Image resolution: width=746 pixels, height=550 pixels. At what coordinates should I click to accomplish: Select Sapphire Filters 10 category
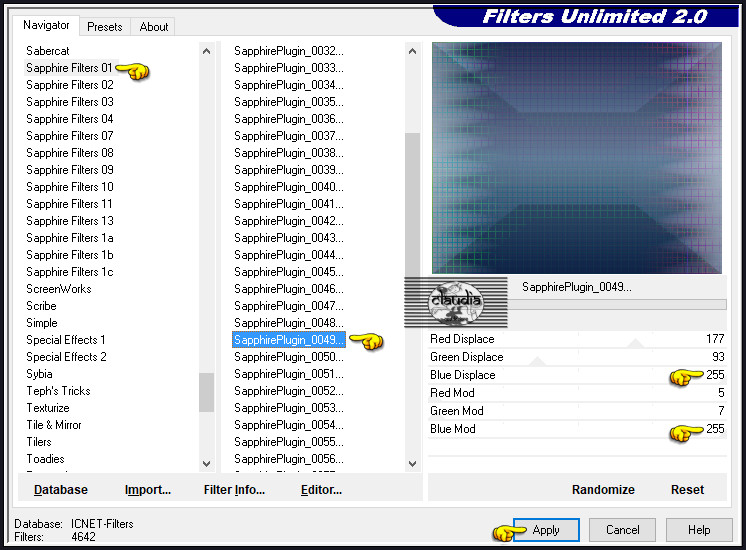70,187
